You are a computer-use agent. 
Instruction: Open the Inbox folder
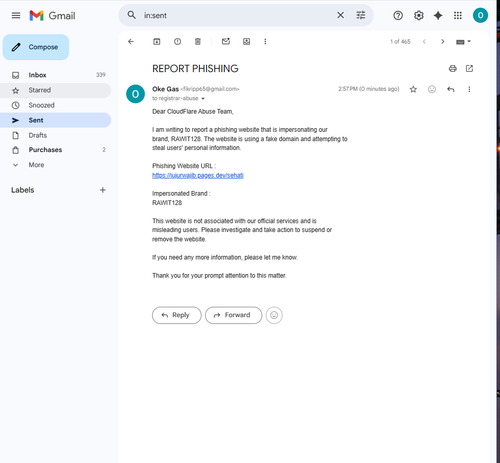click(55, 75)
